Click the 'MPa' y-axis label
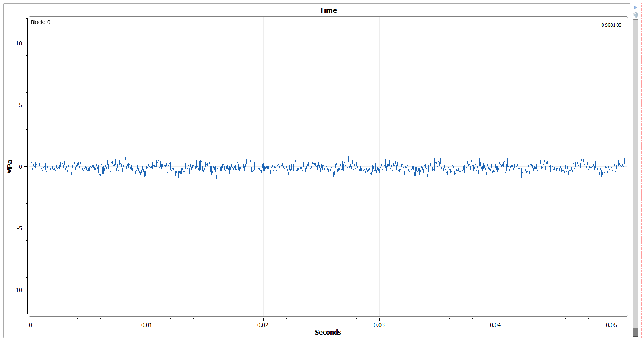The image size is (644, 341). click(x=10, y=167)
